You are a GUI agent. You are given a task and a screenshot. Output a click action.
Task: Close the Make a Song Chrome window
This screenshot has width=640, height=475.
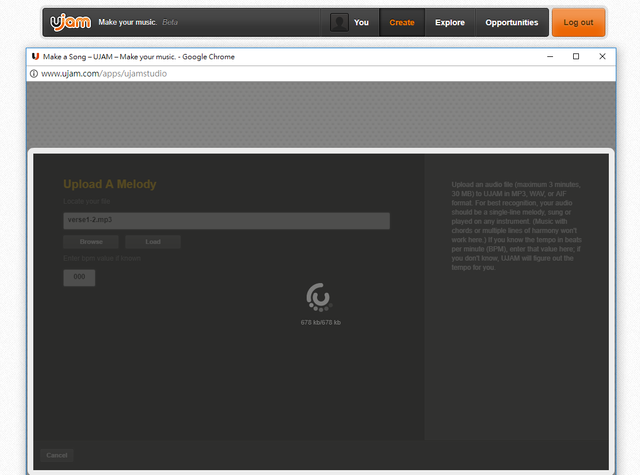pos(602,56)
